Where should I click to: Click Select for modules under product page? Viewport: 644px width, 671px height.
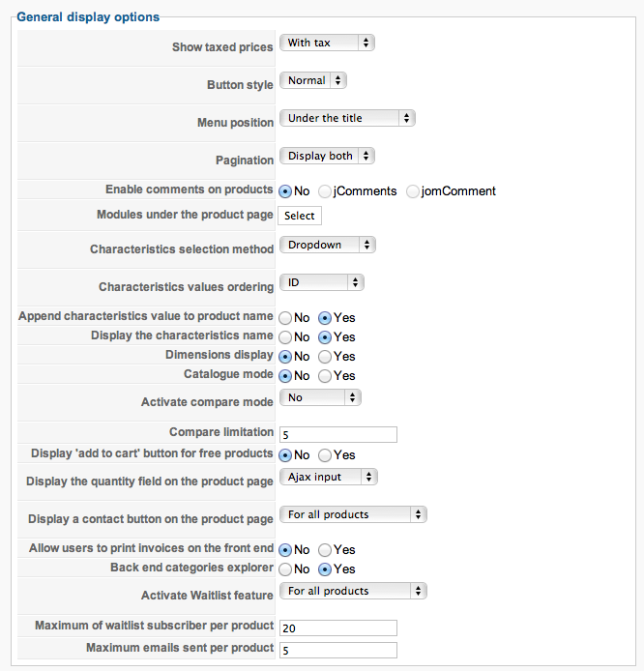pyautogui.click(x=300, y=216)
